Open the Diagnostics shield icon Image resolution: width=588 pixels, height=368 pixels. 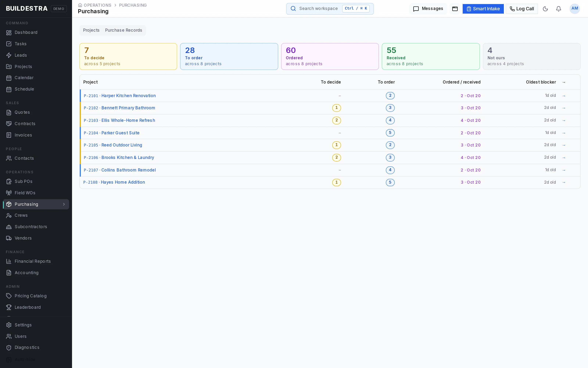click(x=9, y=348)
